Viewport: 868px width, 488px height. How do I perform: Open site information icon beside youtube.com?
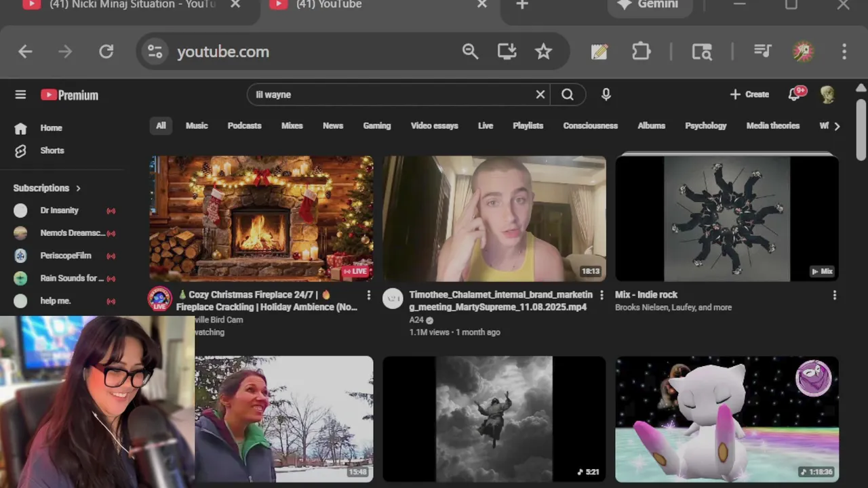[155, 52]
